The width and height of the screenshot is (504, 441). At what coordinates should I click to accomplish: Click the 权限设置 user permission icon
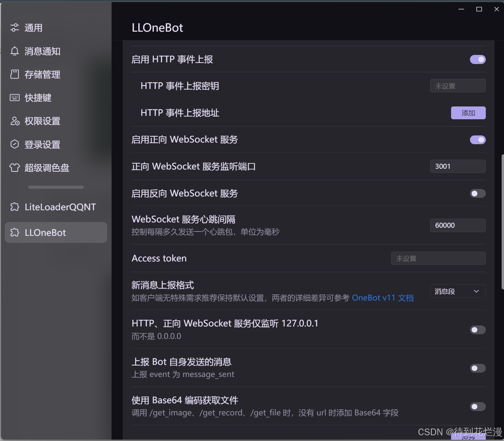click(15, 121)
